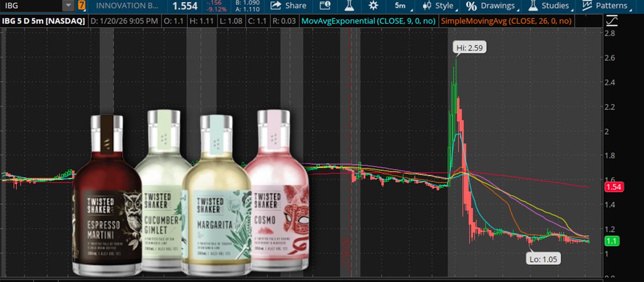This screenshot has width=644, height=282.
Task: Click the Share button
Action: 288,6
